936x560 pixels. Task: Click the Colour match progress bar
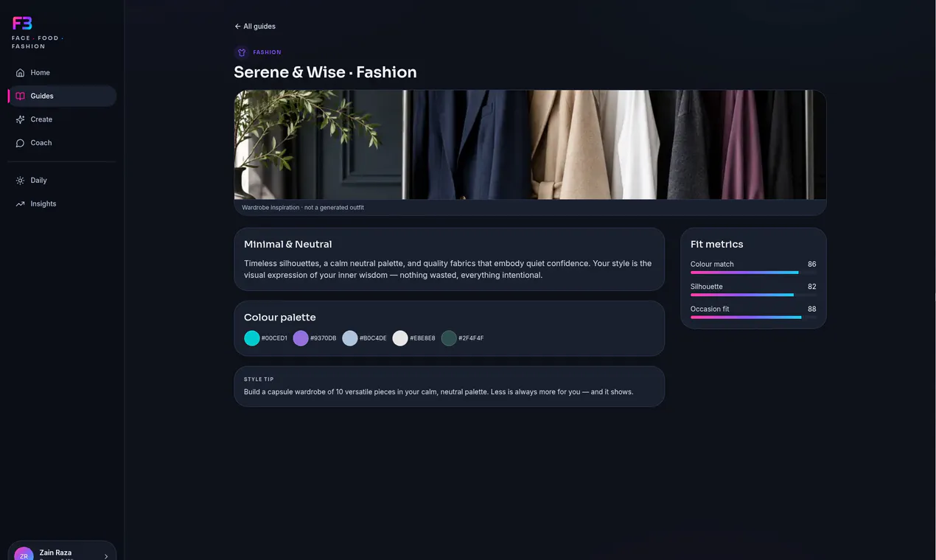(753, 273)
